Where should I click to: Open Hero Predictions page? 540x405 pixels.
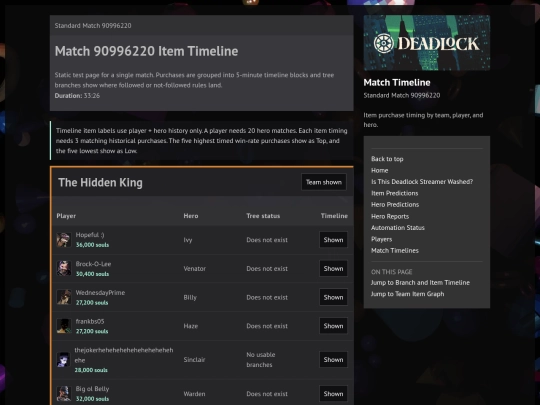point(395,205)
